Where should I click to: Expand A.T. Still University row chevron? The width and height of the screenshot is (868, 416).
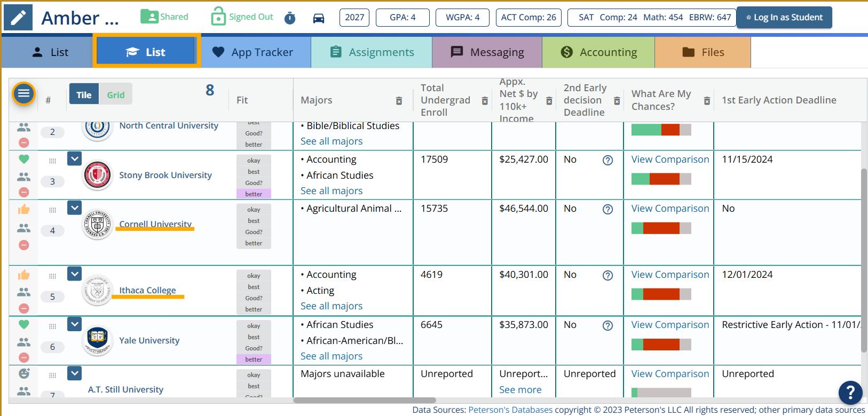[x=75, y=373]
